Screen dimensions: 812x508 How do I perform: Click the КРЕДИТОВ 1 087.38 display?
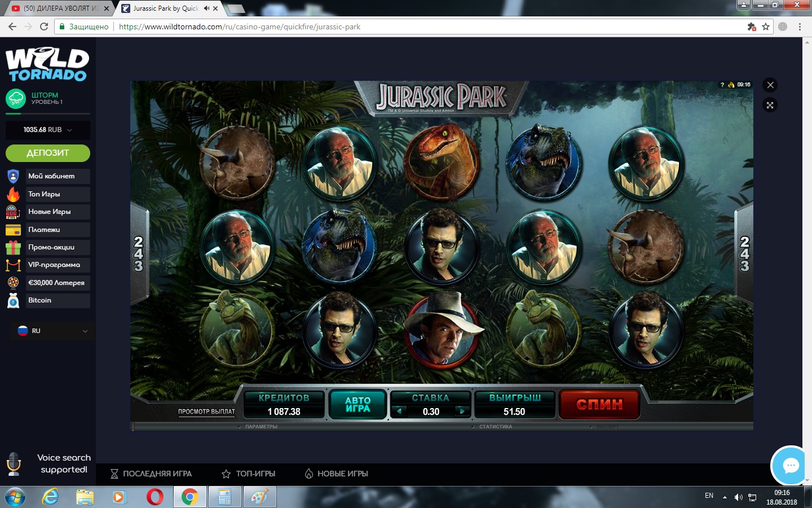284,405
